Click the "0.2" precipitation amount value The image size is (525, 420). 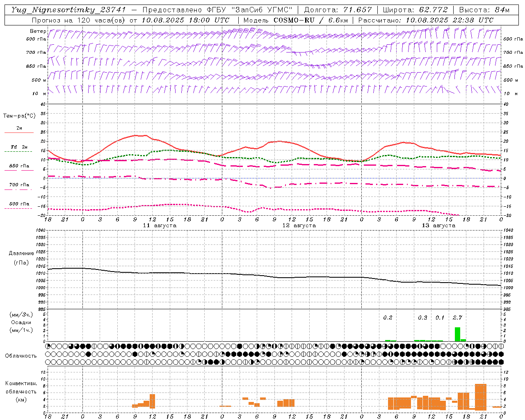pos(388,317)
